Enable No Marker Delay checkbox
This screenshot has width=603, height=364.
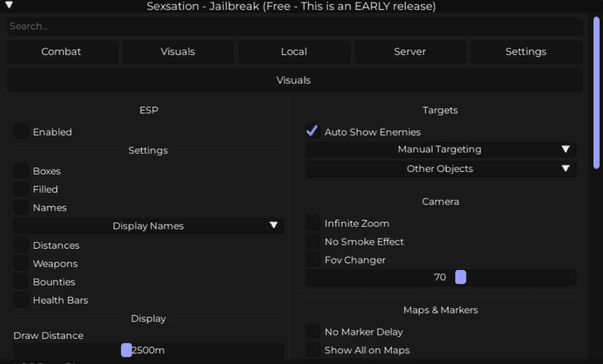pyautogui.click(x=312, y=332)
